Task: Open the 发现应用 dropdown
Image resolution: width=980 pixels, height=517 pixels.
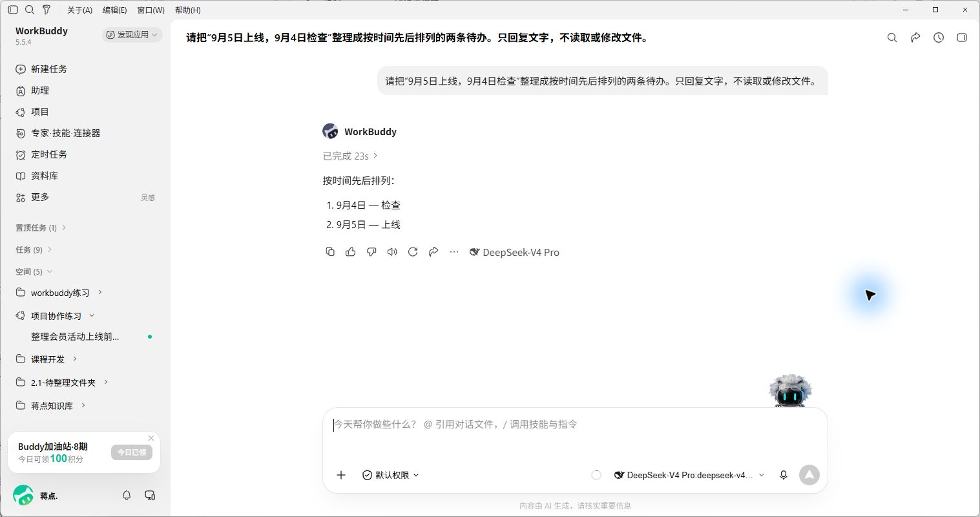Action: click(132, 35)
